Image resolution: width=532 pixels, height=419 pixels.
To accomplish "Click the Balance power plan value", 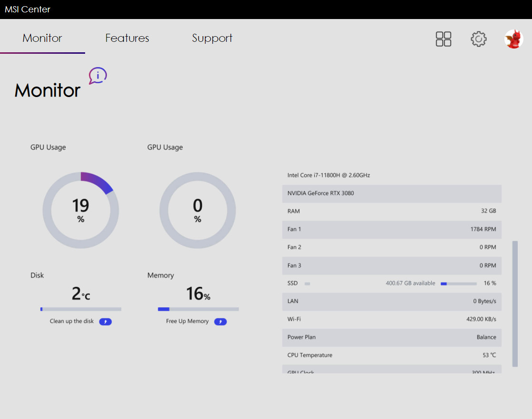I will tap(486, 337).
